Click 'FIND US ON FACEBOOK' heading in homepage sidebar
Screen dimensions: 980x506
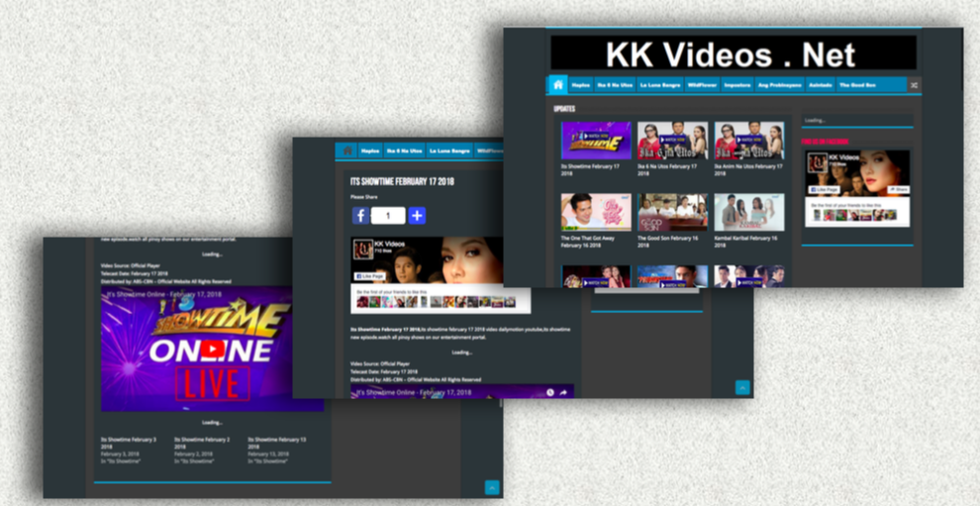tap(826, 142)
